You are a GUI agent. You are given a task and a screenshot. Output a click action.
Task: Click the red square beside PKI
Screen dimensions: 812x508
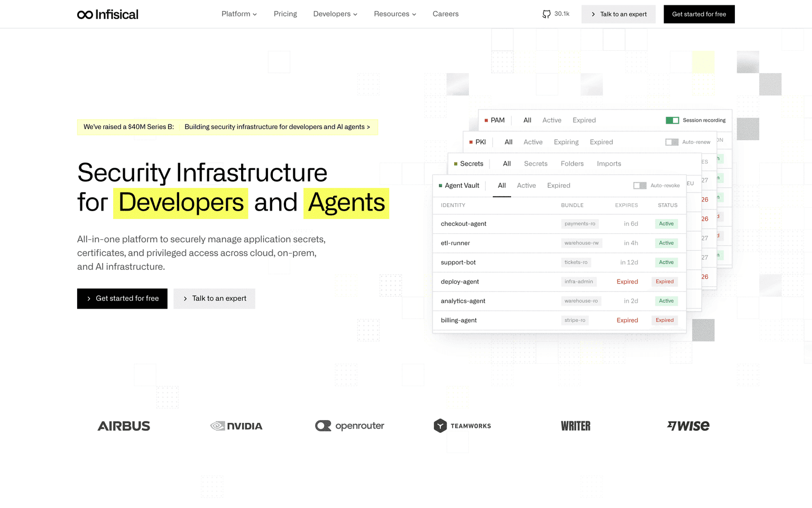point(471,142)
